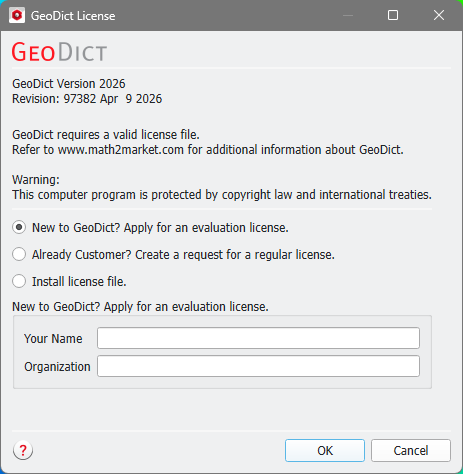The image size is (463, 474).
Task: Click the copyright law and treaties sentence
Action: 222,195
